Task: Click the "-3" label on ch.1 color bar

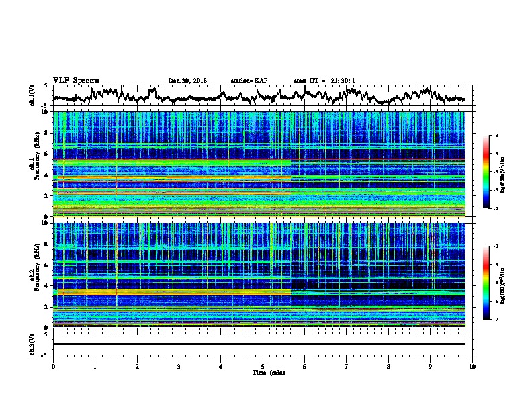Action: pos(496,136)
